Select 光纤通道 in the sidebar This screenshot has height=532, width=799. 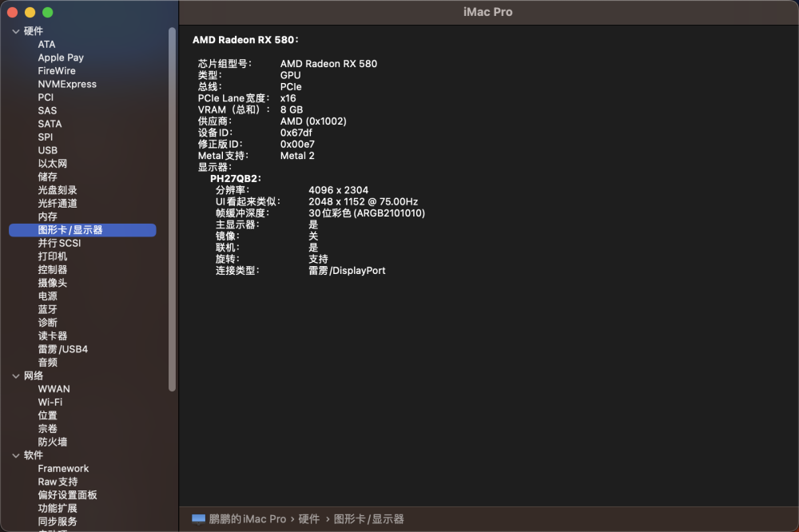click(x=58, y=204)
